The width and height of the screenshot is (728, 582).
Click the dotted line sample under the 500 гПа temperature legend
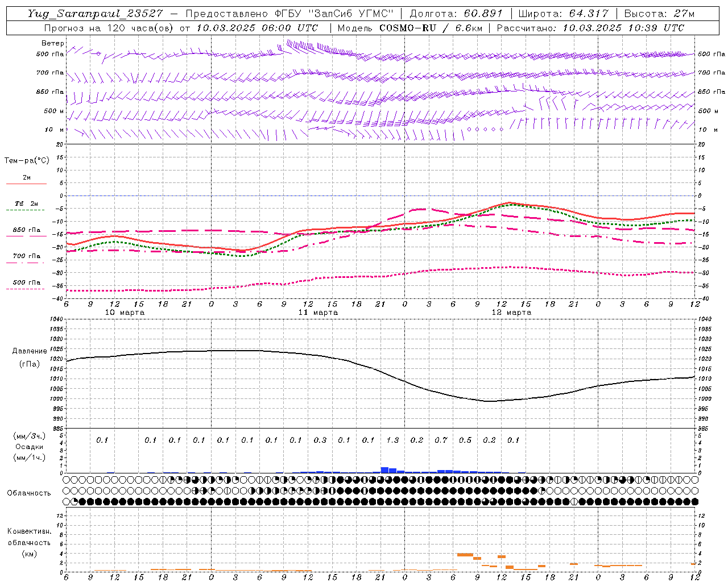(26, 289)
